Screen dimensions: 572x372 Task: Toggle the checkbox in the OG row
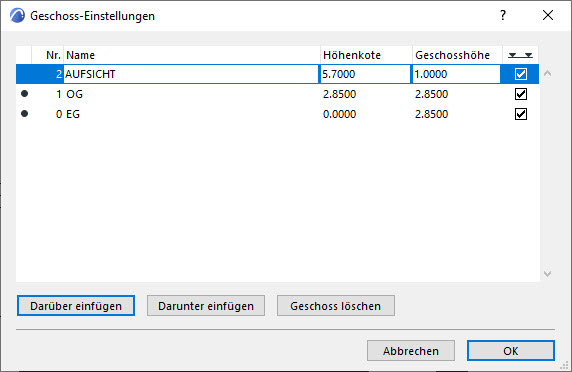click(x=521, y=94)
